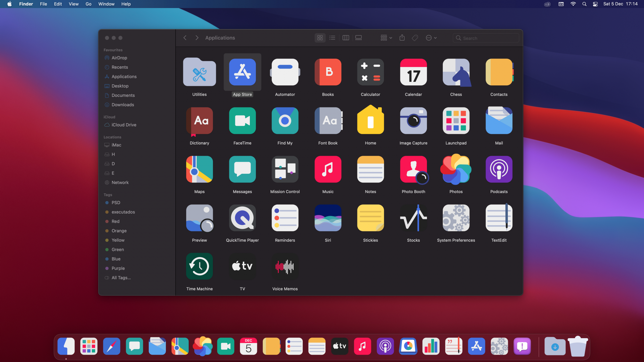644x362 pixels.
Task: Click All Tags… in sidebar
Action: coord(121,278)
